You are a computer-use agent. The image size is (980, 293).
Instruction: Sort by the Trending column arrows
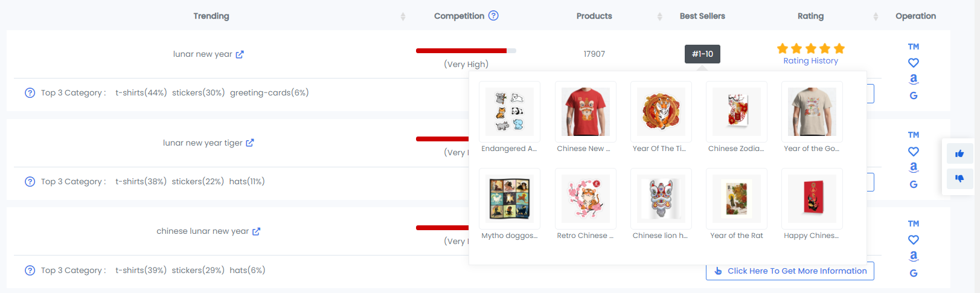(403, 16)
